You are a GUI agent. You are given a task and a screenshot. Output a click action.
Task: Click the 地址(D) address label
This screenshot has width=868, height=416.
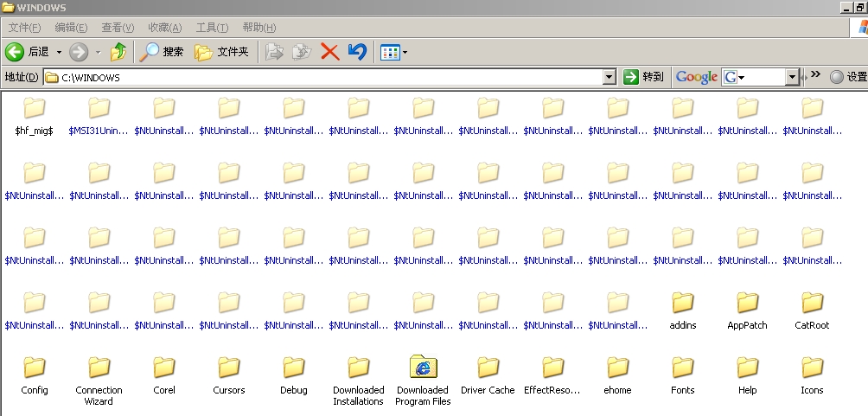pyautogui.click(x=22, y=77)
